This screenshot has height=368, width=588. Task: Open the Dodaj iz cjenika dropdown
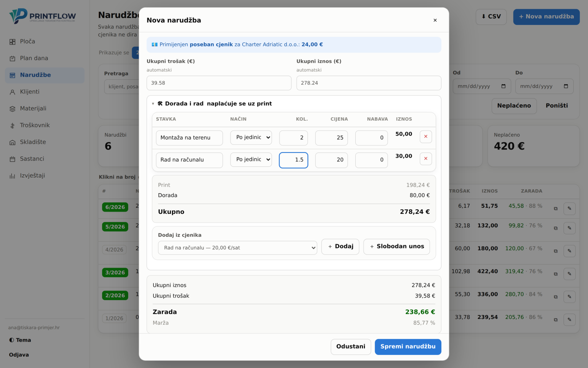[x=237, y=248]
